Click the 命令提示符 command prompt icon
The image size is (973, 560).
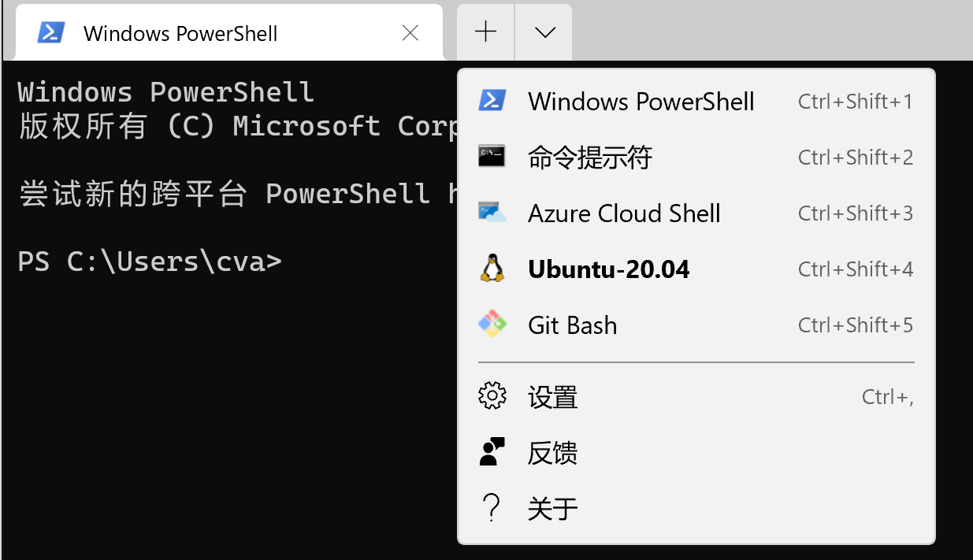click(x=492, y=157)
